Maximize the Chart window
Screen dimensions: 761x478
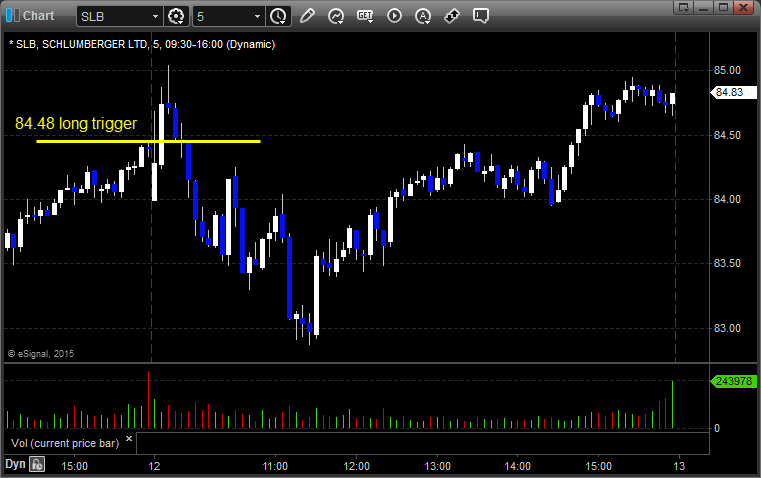pyautogui.click(x=723, y=7)
